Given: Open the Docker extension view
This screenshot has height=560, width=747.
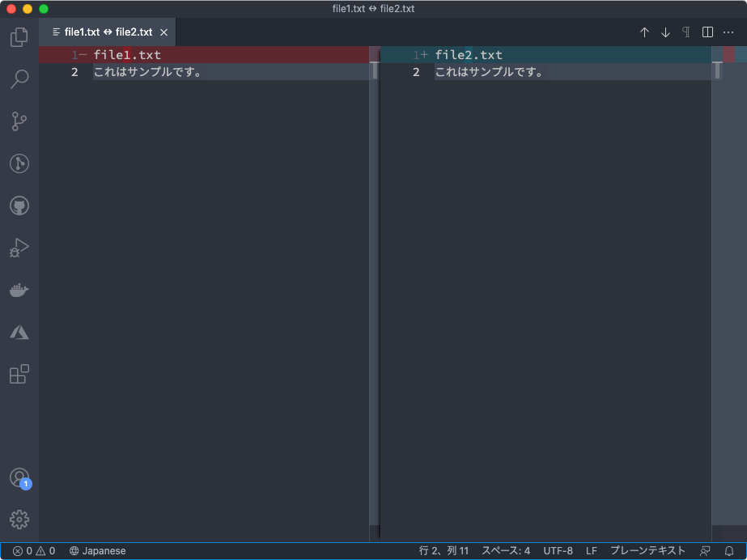Looking at the screenshot, I should (19, 290).
